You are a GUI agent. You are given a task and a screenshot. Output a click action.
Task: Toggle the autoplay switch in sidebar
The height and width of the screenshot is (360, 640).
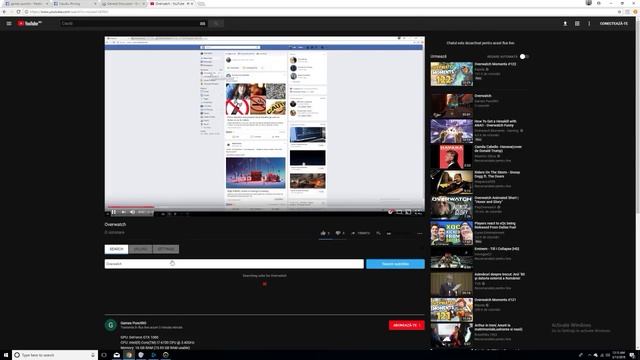coord(524,57)
